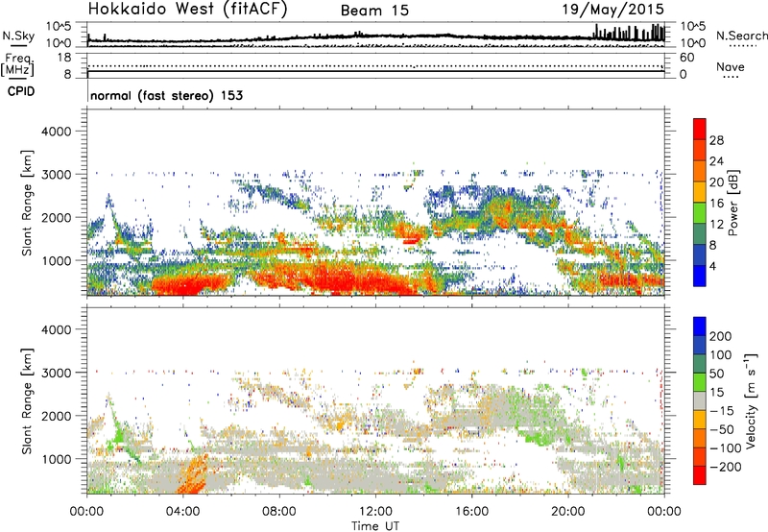Click the date '19/May/2015'
The image size is (768, 532).
(x=612, y=10)
